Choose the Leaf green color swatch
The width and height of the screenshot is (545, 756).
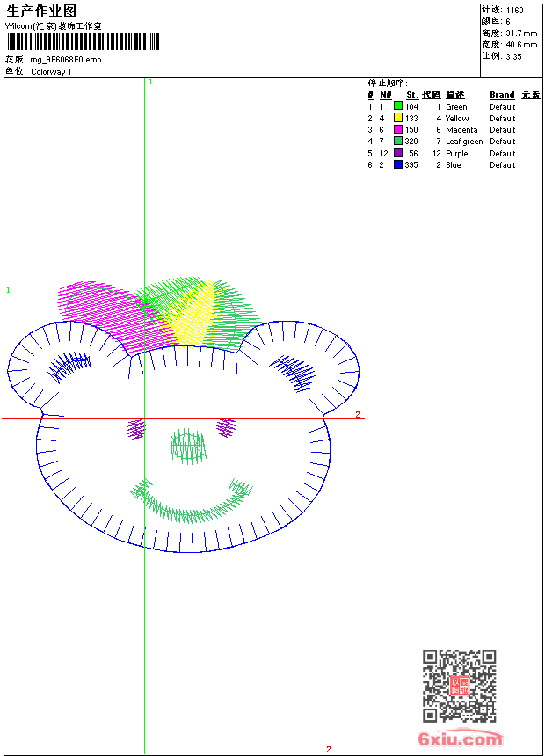point(398,141)
